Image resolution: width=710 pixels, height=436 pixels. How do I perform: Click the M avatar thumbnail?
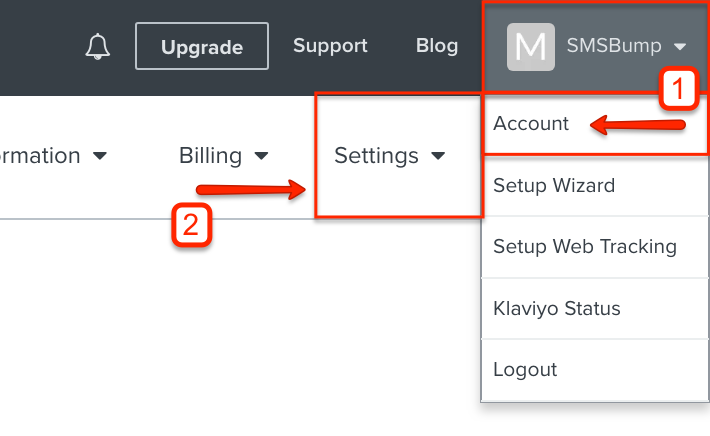531,47
